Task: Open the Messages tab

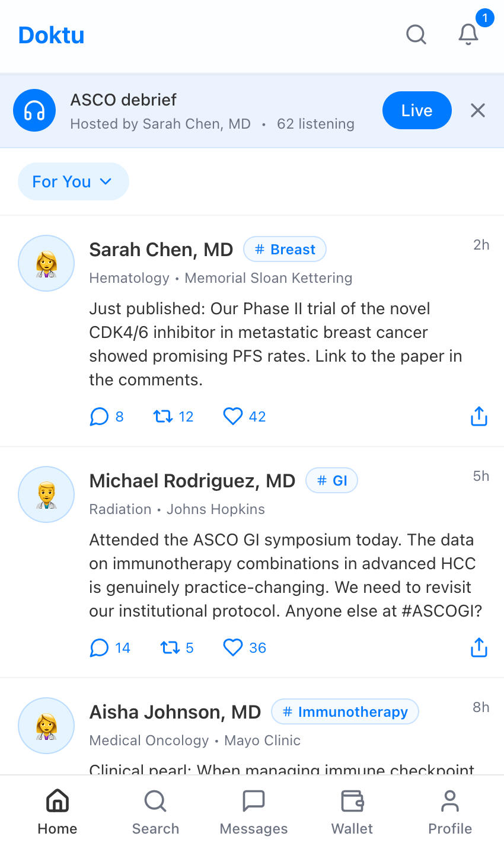Action: [x=254, y=812]
